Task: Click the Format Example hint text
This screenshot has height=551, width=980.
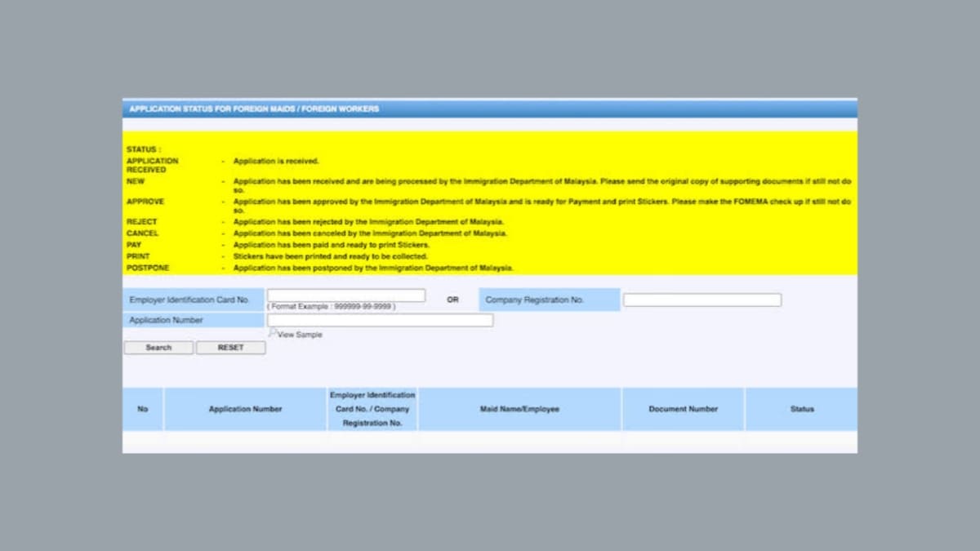Action: point(332,307)
